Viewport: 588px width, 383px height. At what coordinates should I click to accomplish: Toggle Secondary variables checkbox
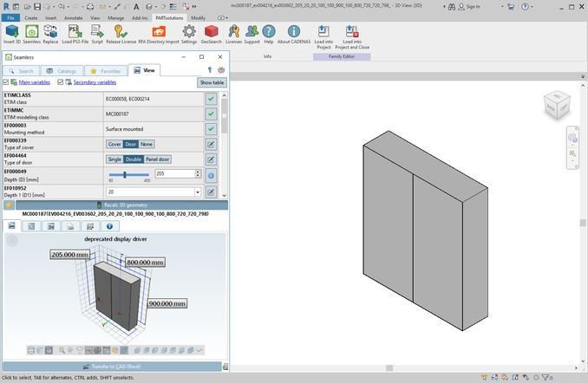(60, 82)
